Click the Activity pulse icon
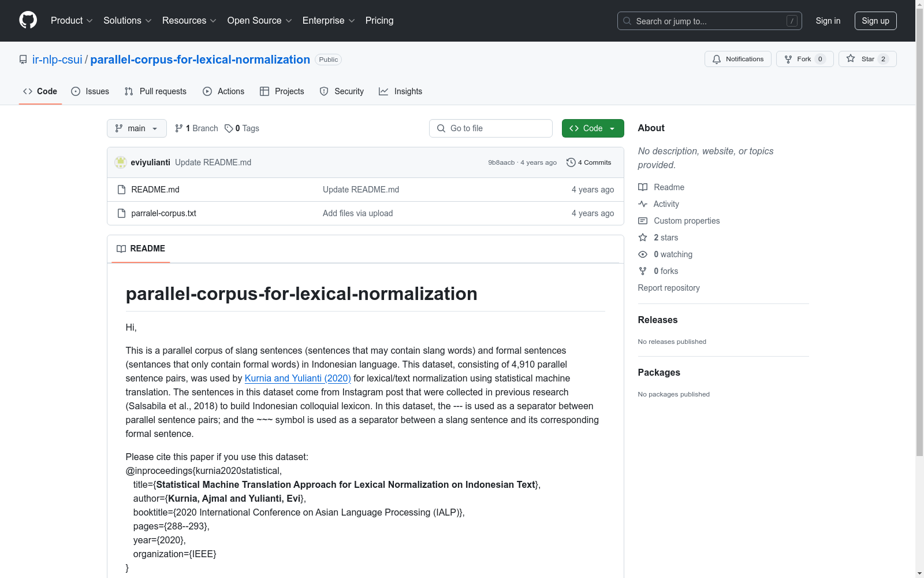The image size is (924, 578). (643, 204)
